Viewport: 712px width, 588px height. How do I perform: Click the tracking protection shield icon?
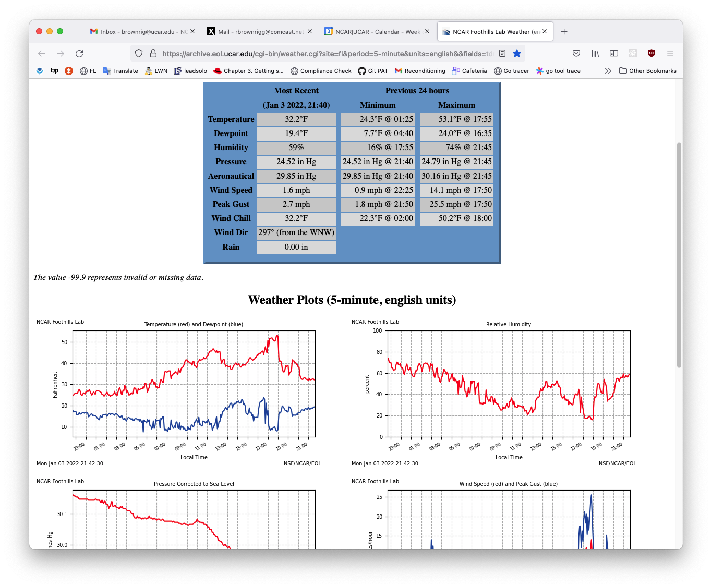point(139,53)
